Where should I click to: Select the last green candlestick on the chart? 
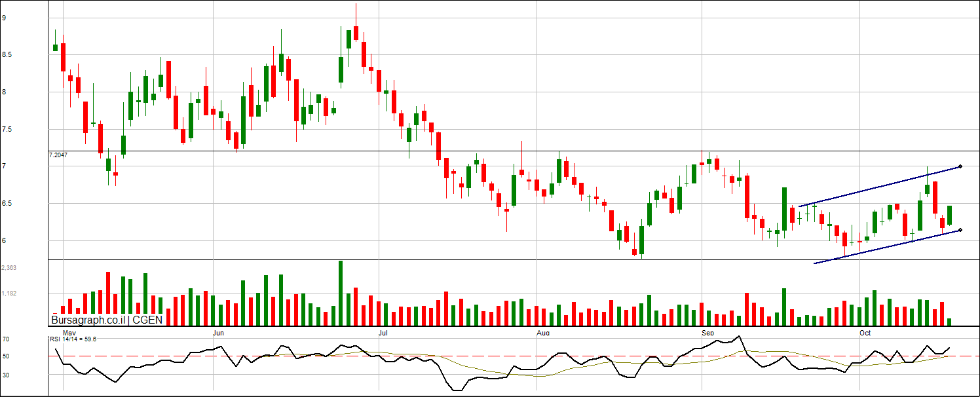pos(949,216)
